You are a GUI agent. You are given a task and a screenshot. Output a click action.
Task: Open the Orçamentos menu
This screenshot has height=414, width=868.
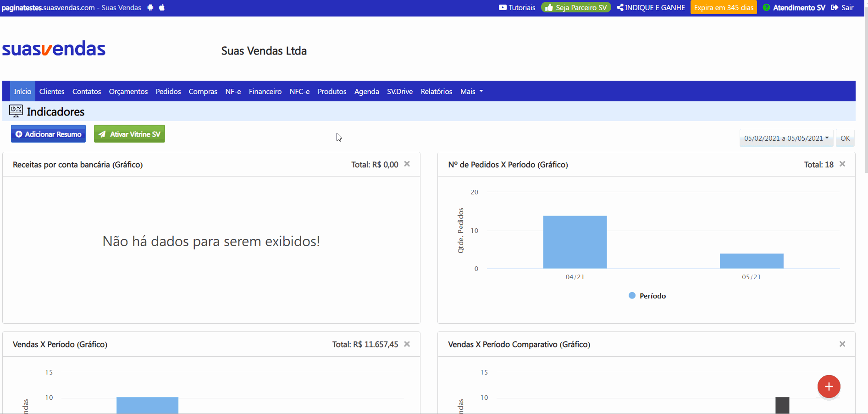click(128, 91)
